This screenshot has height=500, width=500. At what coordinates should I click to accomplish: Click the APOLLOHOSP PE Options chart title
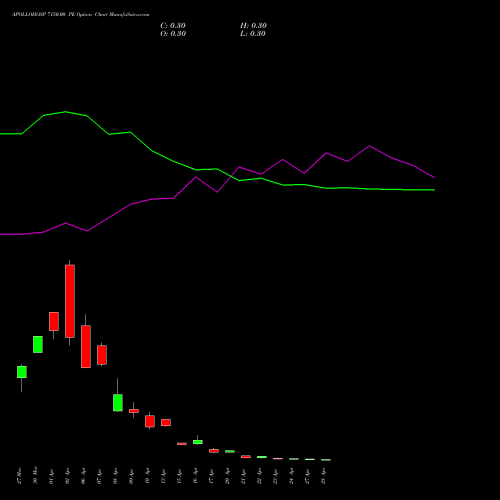pos(80,15)
